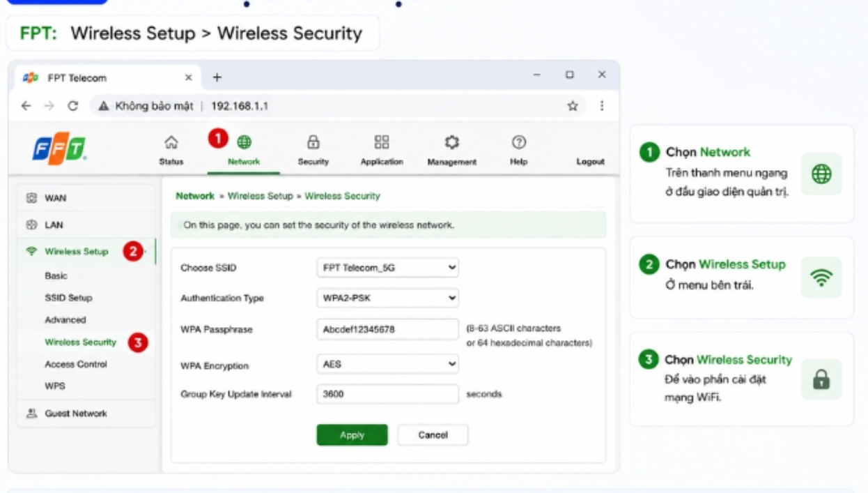Click 'Chọn Wireless Security' instruction heading
Viewport: 868px width, 493px height.
pos(728,360)
